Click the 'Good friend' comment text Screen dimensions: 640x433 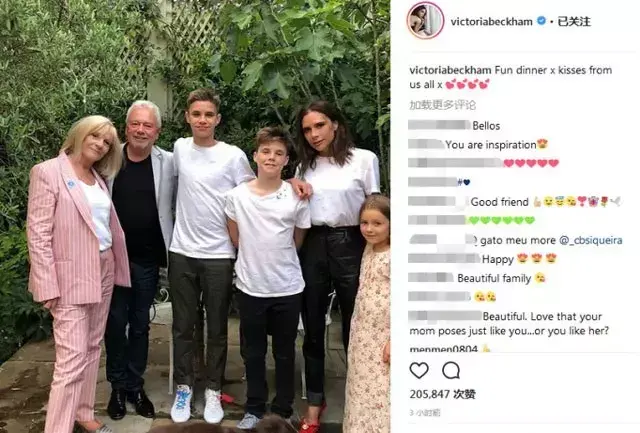coord(500,202)
